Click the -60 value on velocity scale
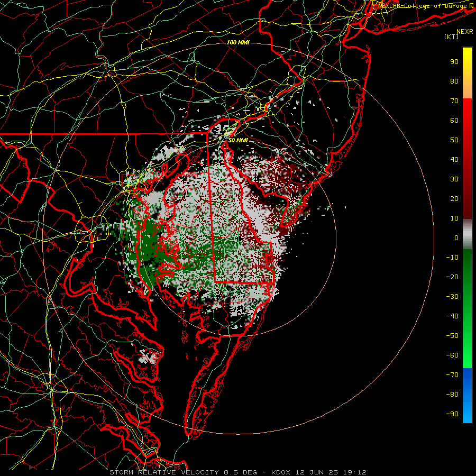476x476 pixels. 452,355
